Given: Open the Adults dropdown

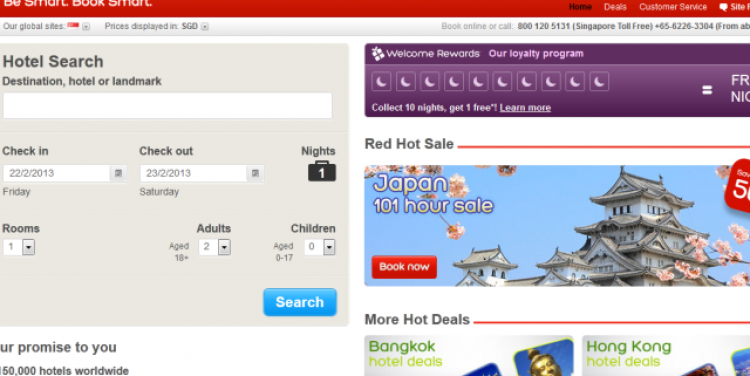Looking at the screenshot, I should [215, 247].
